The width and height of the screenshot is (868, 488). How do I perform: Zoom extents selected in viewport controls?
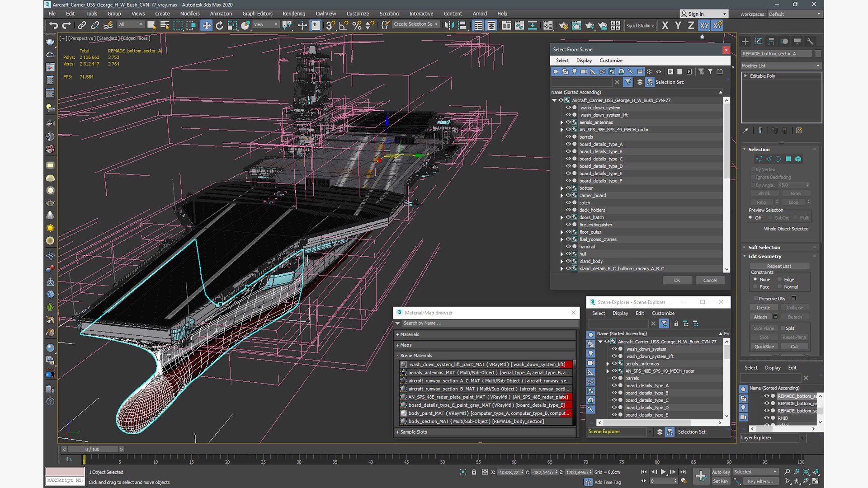pos(806,472)
